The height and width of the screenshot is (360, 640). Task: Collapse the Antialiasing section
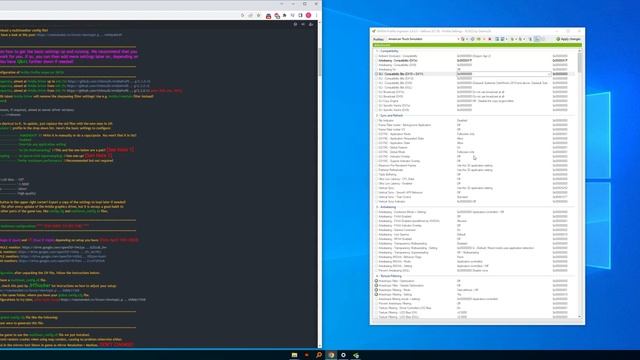tap(377, 207)
